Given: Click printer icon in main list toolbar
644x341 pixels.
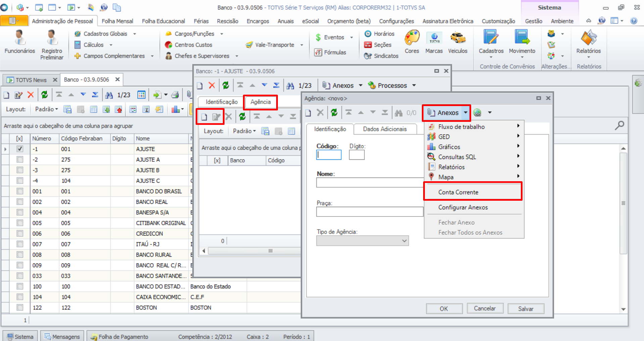Looking at the screenshot, I should [175, 95].
